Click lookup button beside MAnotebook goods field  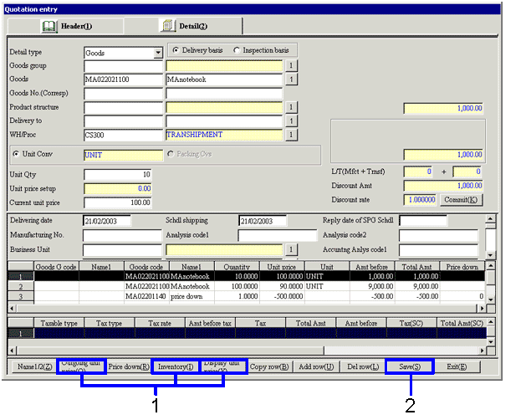click(x=292, y=79)
